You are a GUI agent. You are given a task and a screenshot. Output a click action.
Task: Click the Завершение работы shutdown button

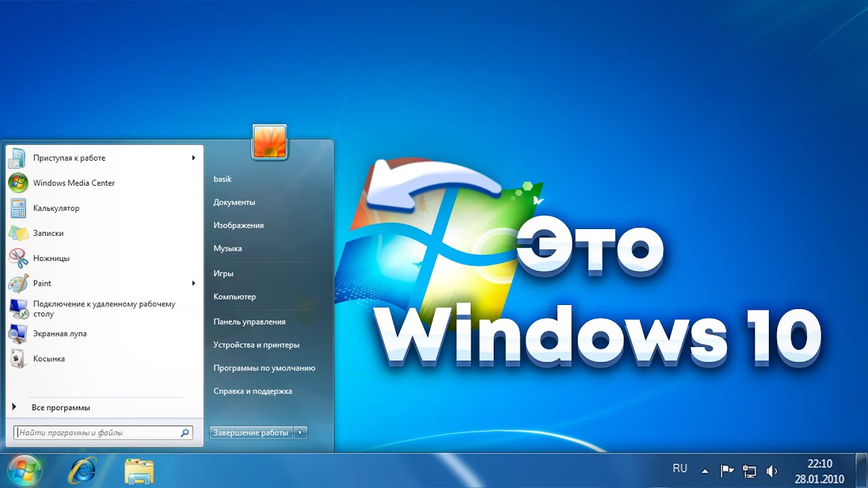(x=251, y=432)
